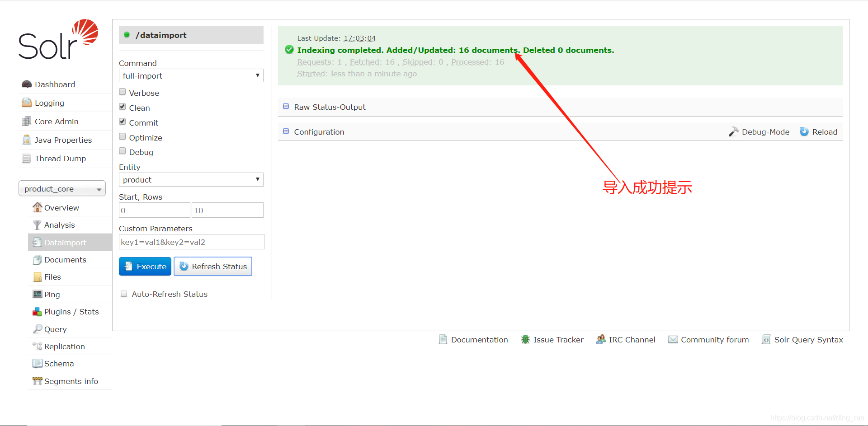Click the Custom Parameters input field
Screen dimensions: 868x426
(192, 242)
